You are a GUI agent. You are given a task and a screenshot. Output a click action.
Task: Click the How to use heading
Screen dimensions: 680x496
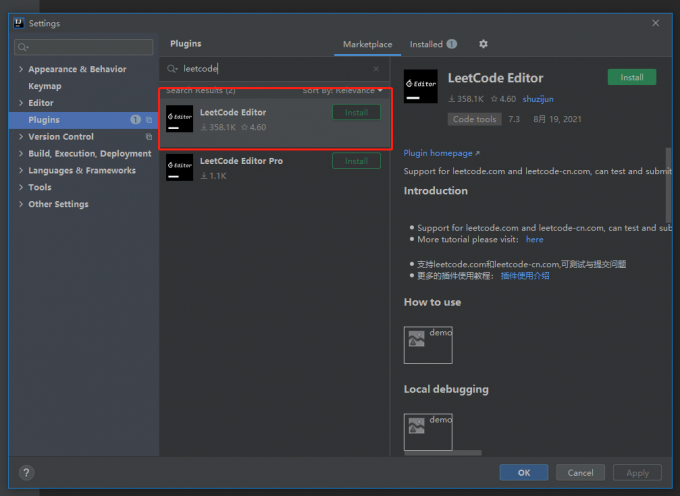pos(432,302)
